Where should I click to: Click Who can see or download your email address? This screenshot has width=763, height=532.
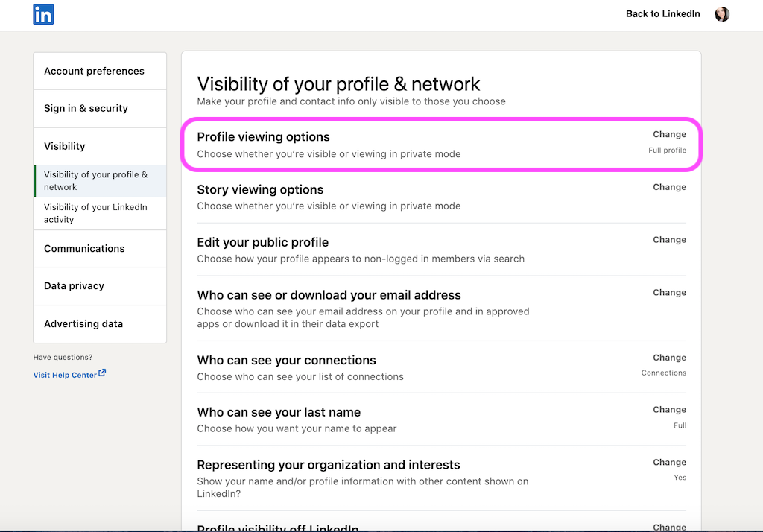pos(329,295)
